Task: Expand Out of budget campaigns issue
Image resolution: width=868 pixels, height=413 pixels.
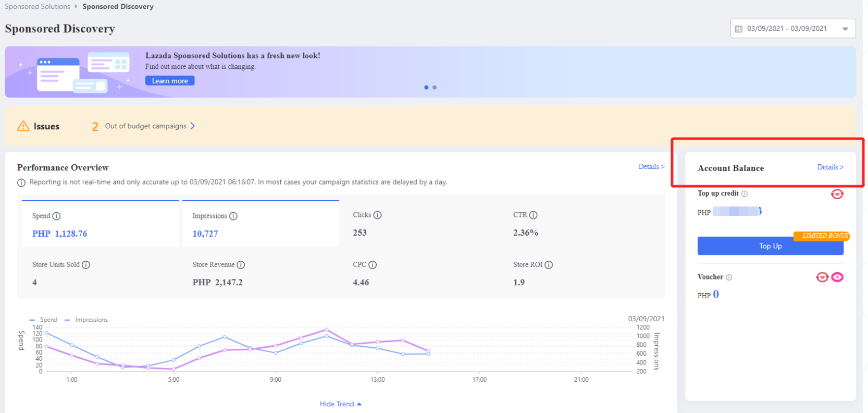Action: [145, 126]
